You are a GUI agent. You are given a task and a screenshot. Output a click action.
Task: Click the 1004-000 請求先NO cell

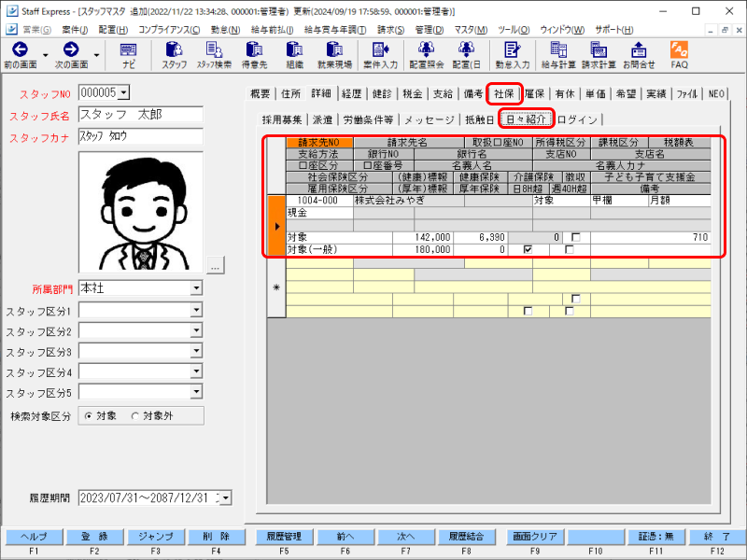pyautogui.click(x=319, y=201)
